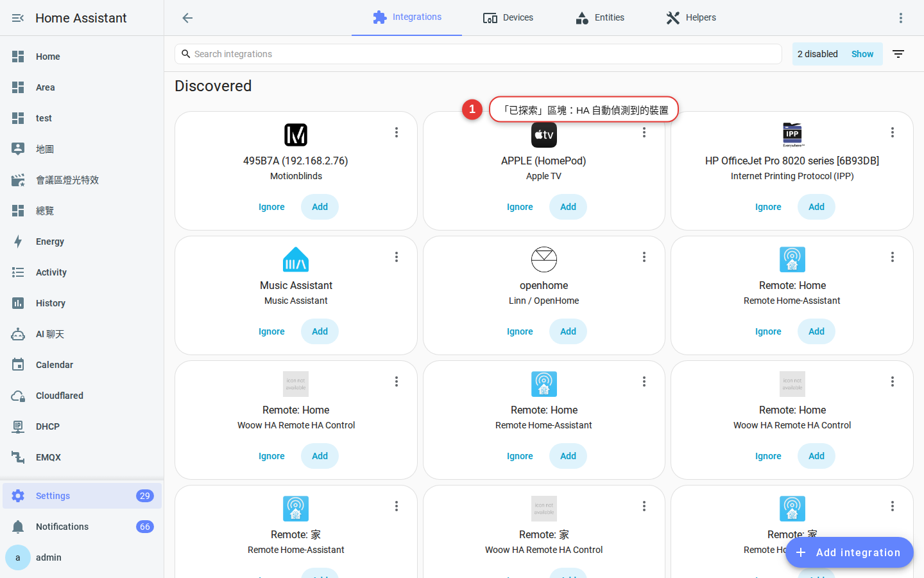Click the Music Assistant logo icon
924x578 pixels.
296,259
